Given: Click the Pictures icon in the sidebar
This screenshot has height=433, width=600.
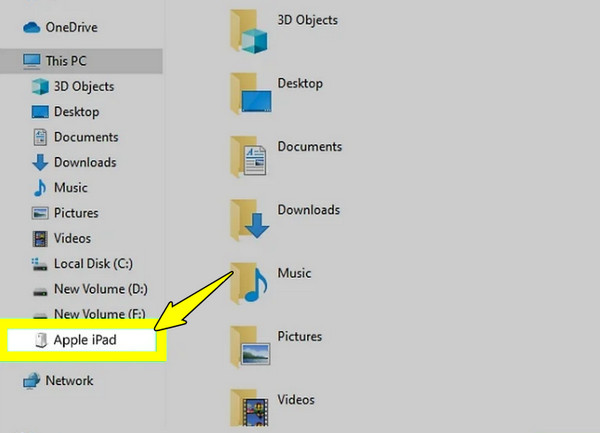Looking at the screenshot, I should (x=40, y=213).
